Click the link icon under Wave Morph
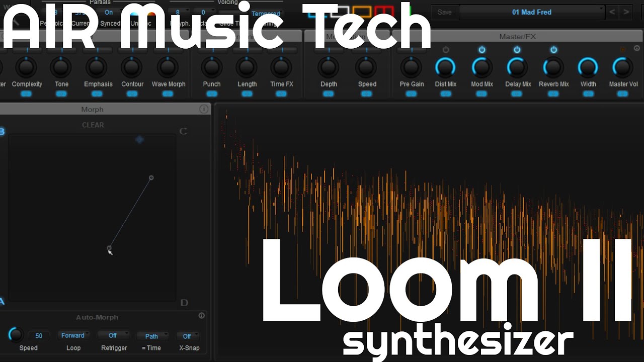Screen dimensions: 644x362 click(x=168, y=94)
